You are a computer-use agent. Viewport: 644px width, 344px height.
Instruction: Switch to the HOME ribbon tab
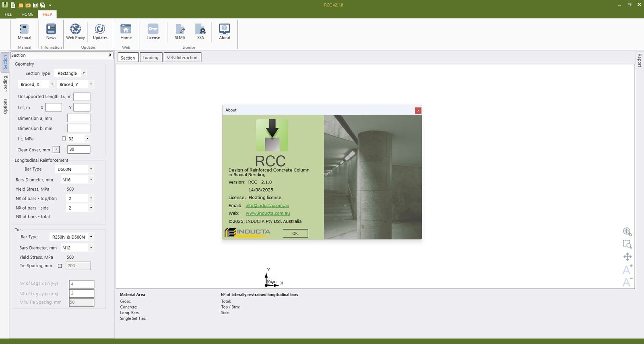pos(27,14)
